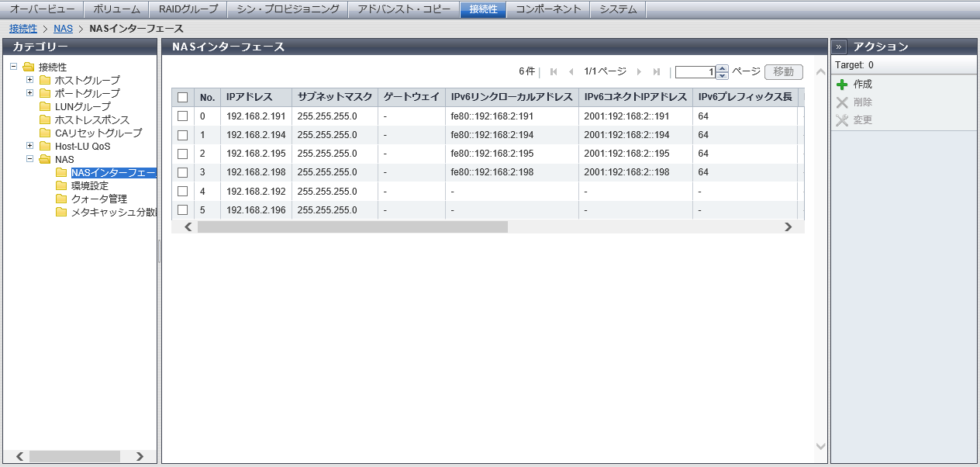Follow the 接続性 breadcrumb link
Screen dimensions: 980x467
tap(22, 29)
